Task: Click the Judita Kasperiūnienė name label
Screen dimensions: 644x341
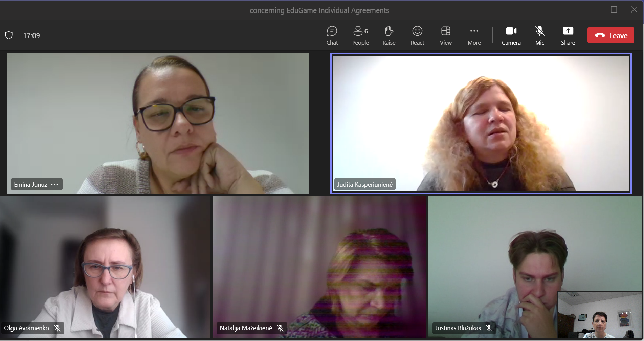Action: (364, 185)
